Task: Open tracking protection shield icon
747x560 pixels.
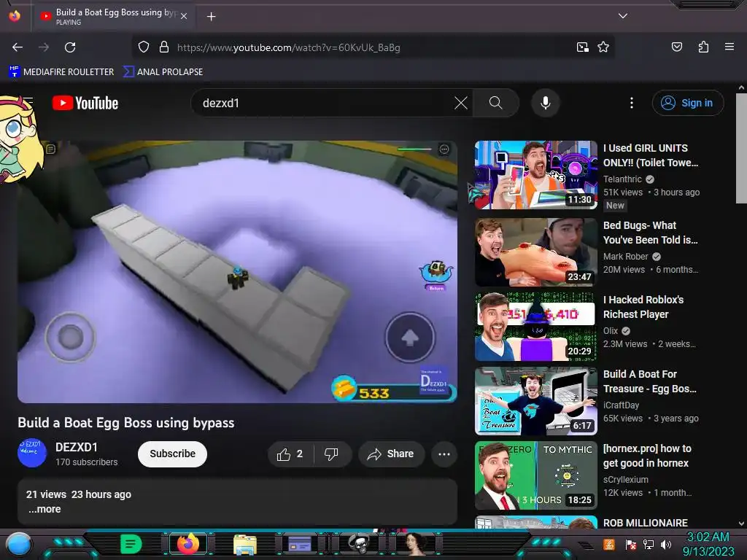Action: (x=144, y=47)
